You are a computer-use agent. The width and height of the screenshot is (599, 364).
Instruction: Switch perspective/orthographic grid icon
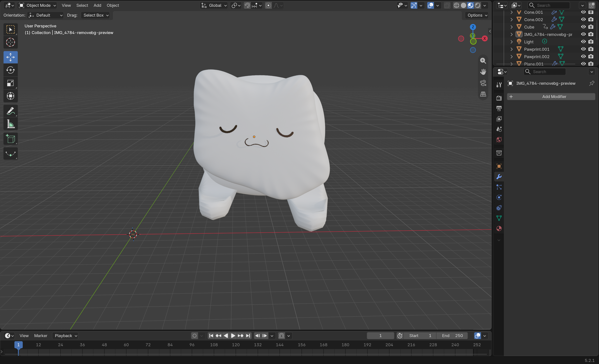point(483,94)
